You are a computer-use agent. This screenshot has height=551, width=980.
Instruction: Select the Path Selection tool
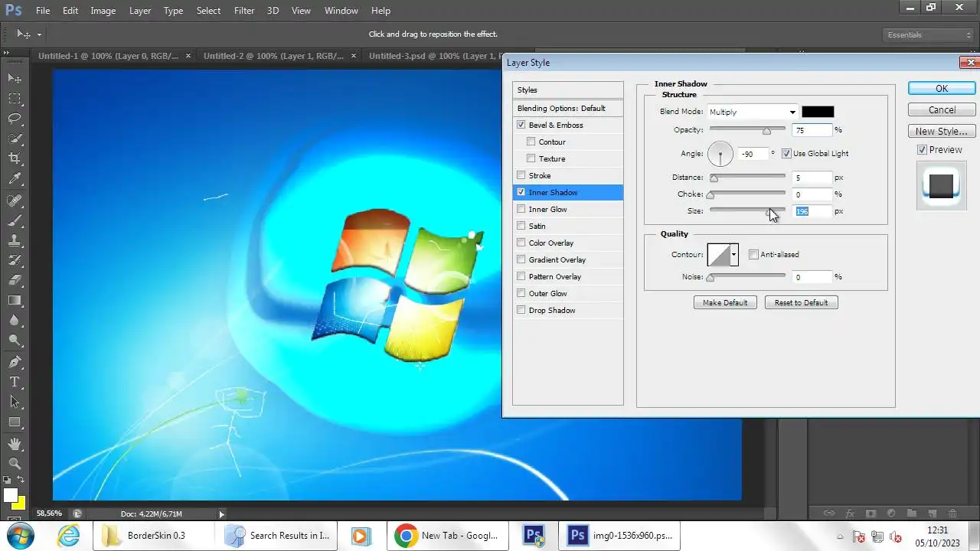15,402
